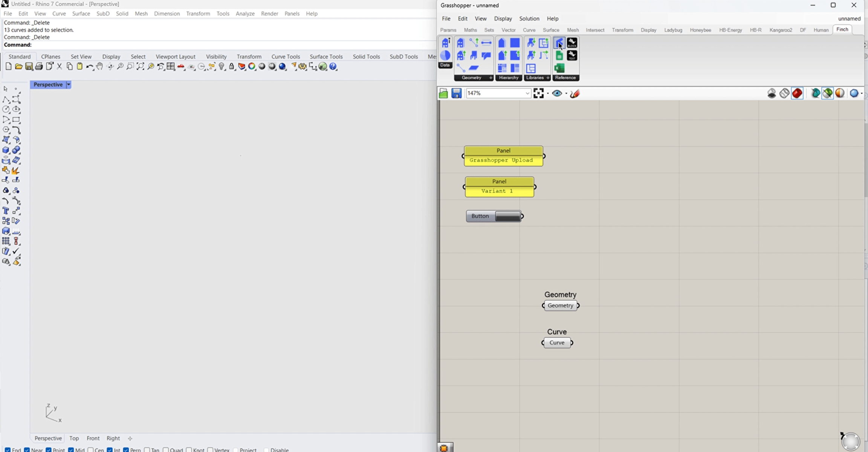Click the Excel reference component icon

pyautogui.click(x=559, y=68)
